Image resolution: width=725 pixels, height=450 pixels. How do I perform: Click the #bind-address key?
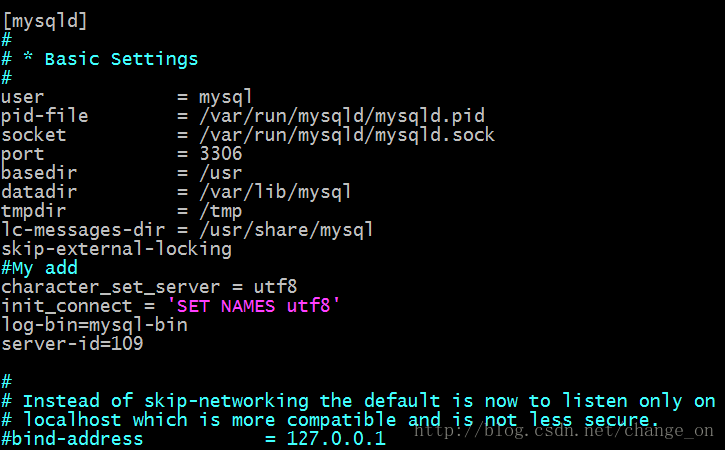[73, 438]
